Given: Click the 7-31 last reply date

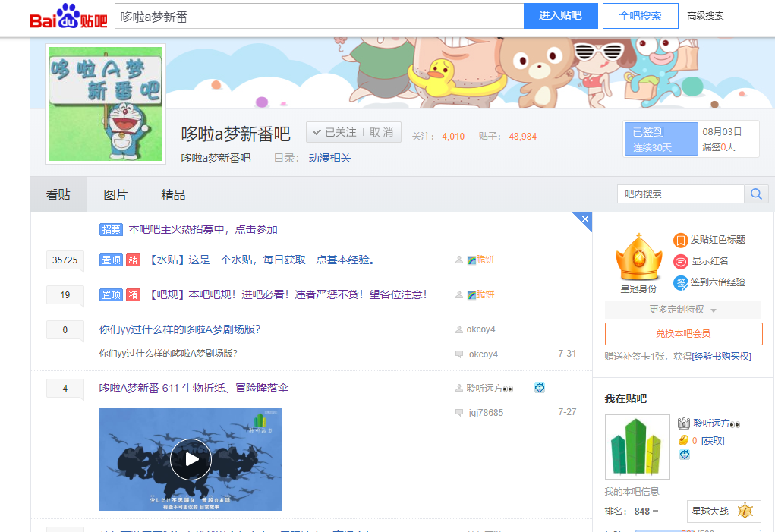Looking at the screenshot, I should [x=567, y=354].
